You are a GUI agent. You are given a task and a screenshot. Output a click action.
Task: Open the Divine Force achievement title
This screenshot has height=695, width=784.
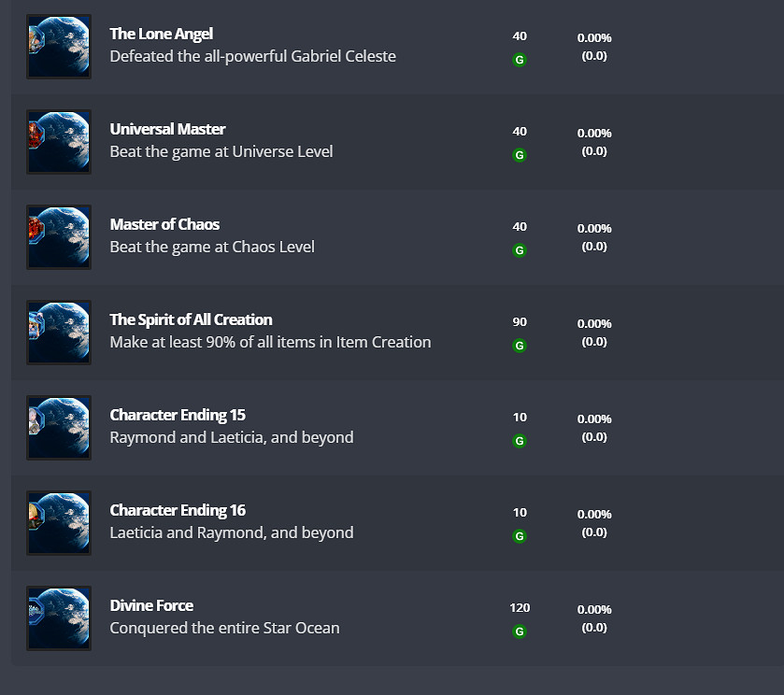pyautogui.click(x=151, y=605)
